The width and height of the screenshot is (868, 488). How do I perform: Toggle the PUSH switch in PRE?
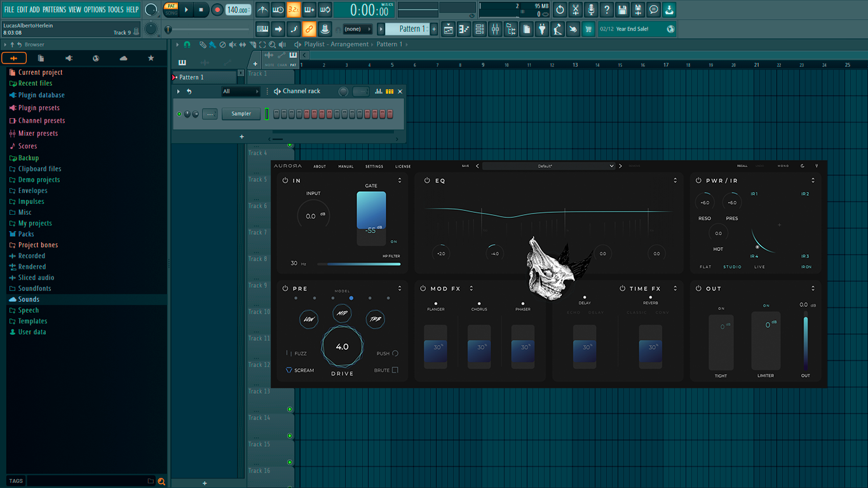pos(395,353)
